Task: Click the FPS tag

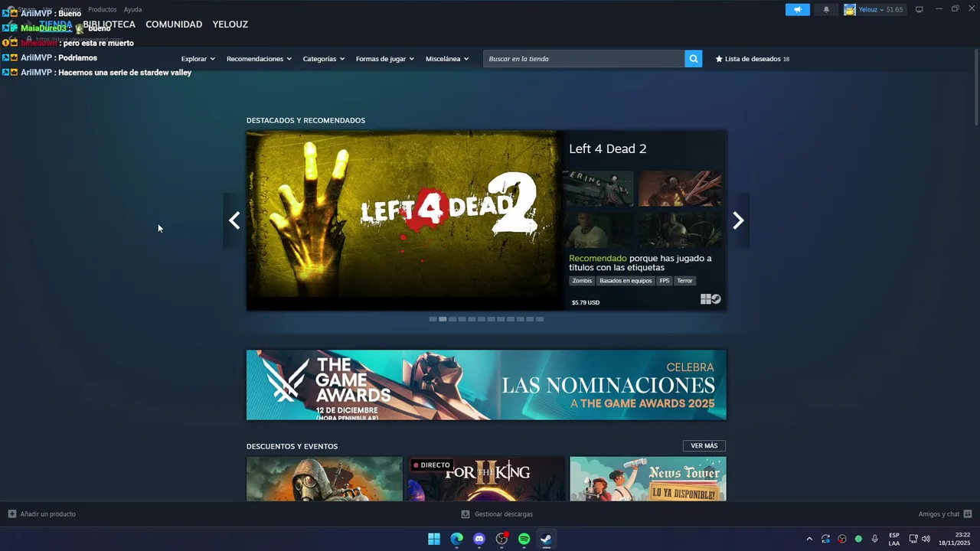Action: [x=665, y=281]
